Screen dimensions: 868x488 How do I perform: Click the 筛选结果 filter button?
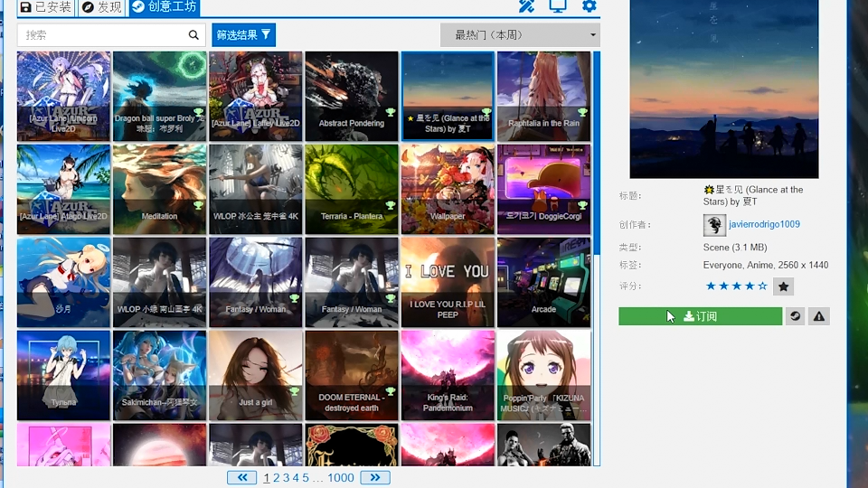click(243, 35)
